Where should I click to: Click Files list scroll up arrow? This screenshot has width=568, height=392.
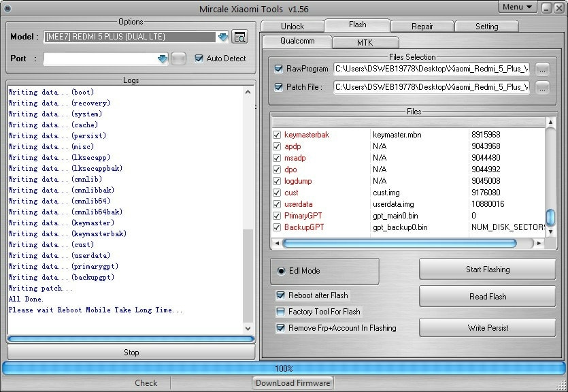click(x=550, y=122)
